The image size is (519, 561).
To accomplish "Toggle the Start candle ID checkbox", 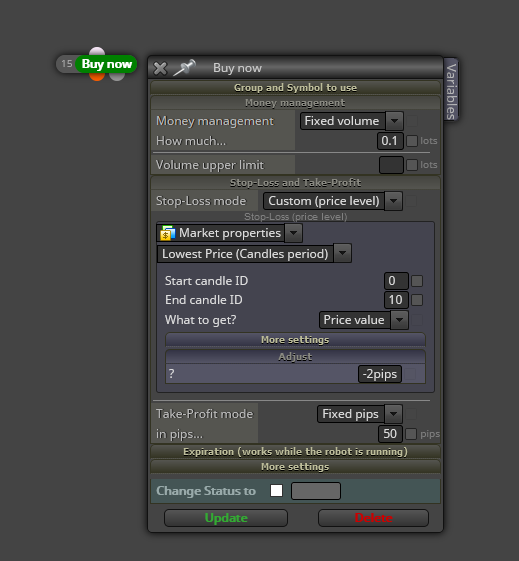I will pos(417,281).
